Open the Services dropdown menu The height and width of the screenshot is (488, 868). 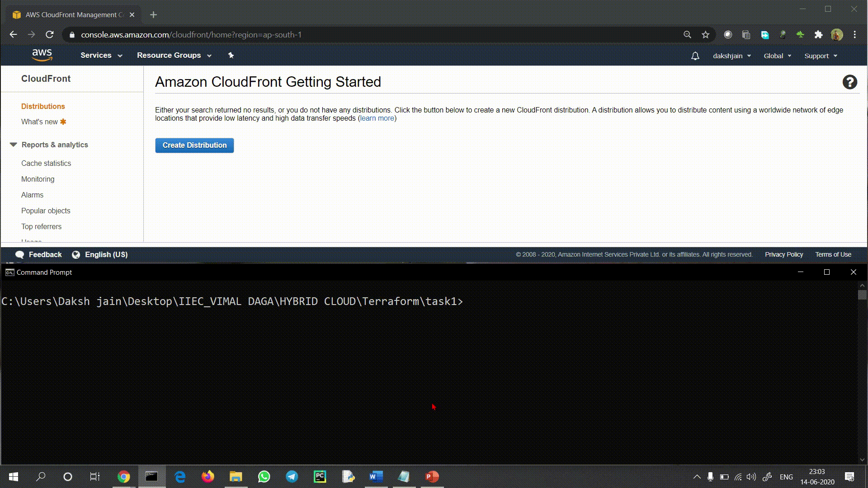101,55
